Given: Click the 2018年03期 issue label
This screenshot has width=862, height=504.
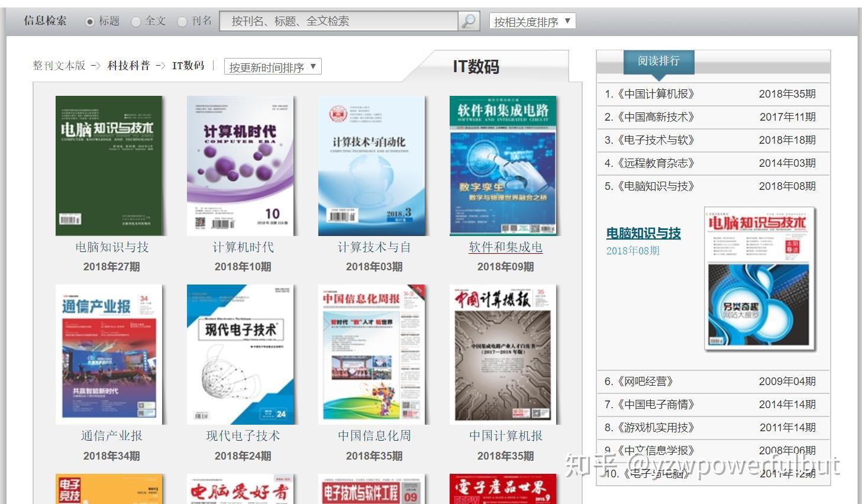Looking at the screenshot, I should point(374,267).
